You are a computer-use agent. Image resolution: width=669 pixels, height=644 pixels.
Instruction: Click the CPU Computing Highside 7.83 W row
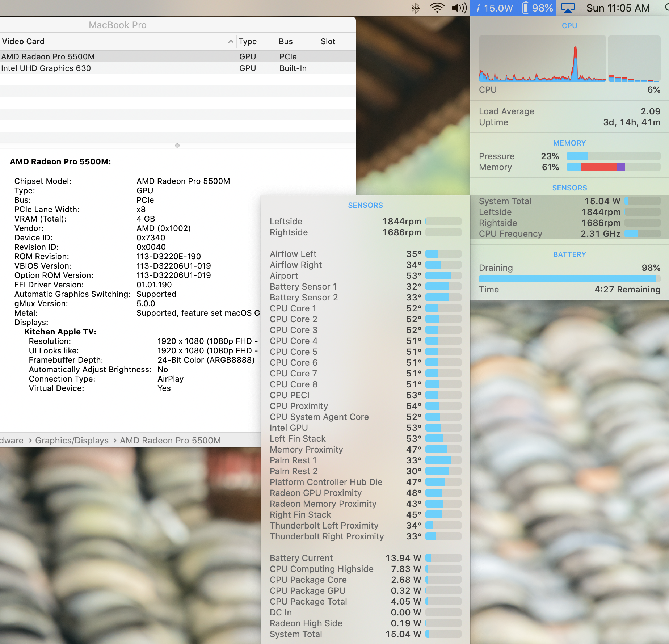365,569
